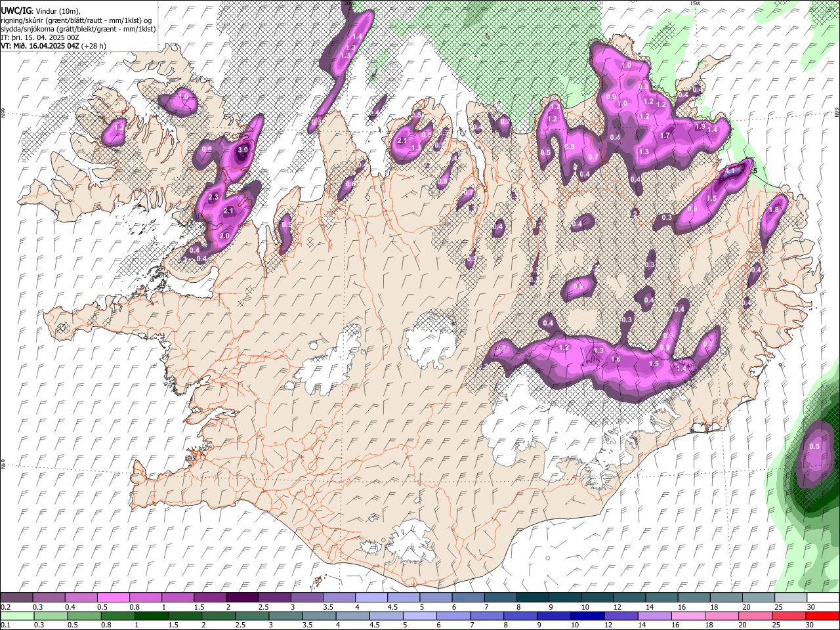The image size is (840, 630).
Task: Click the '15W' longitude label at the top
Action: (695, 4)
